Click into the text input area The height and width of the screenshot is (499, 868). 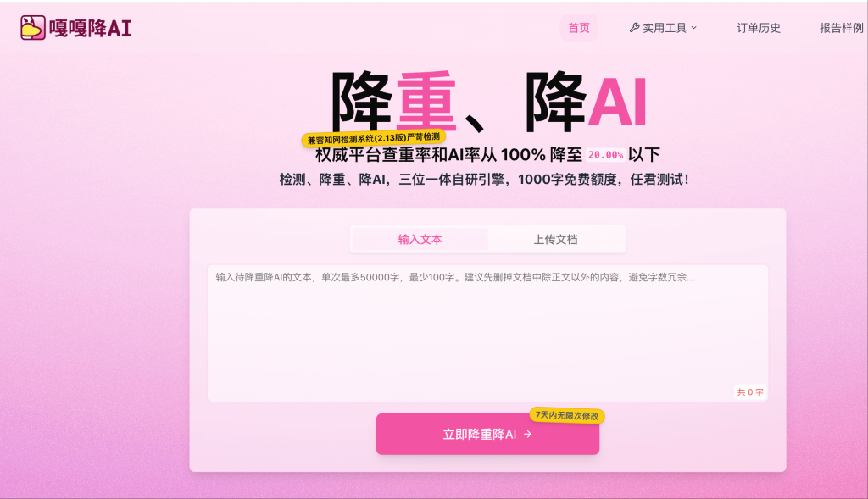pyautogui.click(x=487, y=333)
